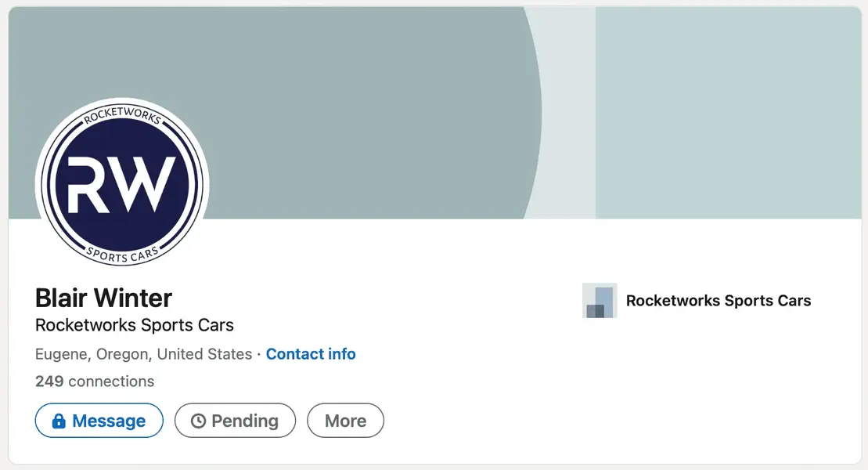Open the Contact info link
The height and width of the screenshot is (470, 868).
[311, 353]
